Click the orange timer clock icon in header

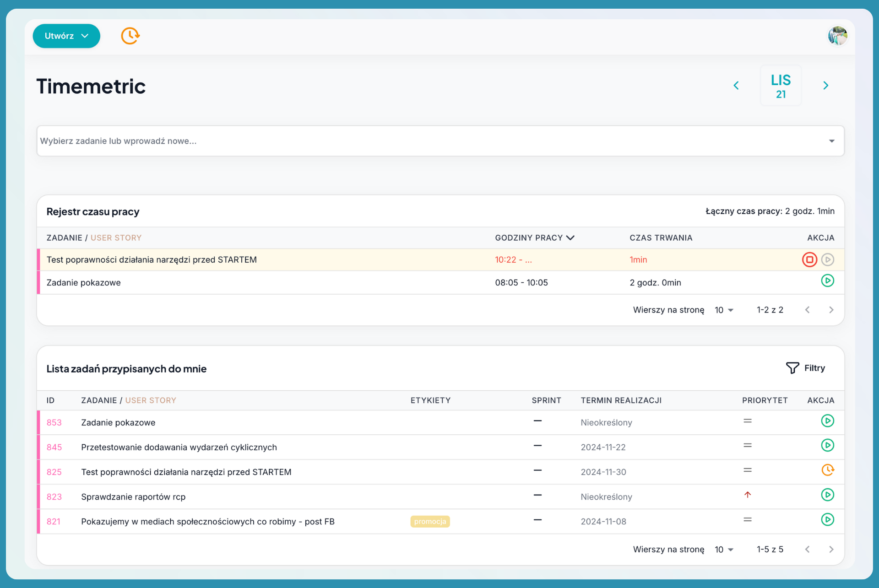pos(130,36)
